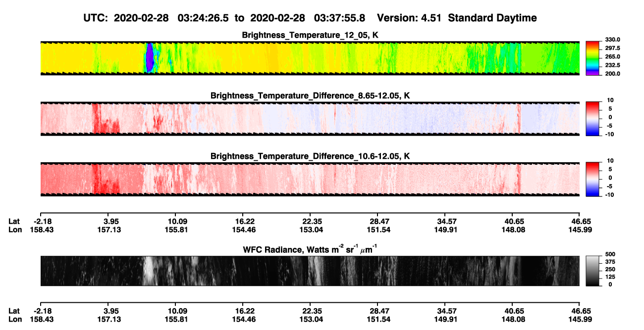Screen dimensions: 644x330
Task: Click the -10 tick on the 8.65-12.05 colorbar
Action: (610, 134)
